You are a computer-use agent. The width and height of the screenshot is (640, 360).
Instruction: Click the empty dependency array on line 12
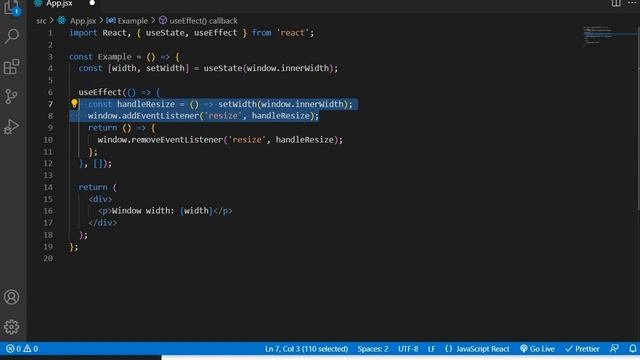98,164
